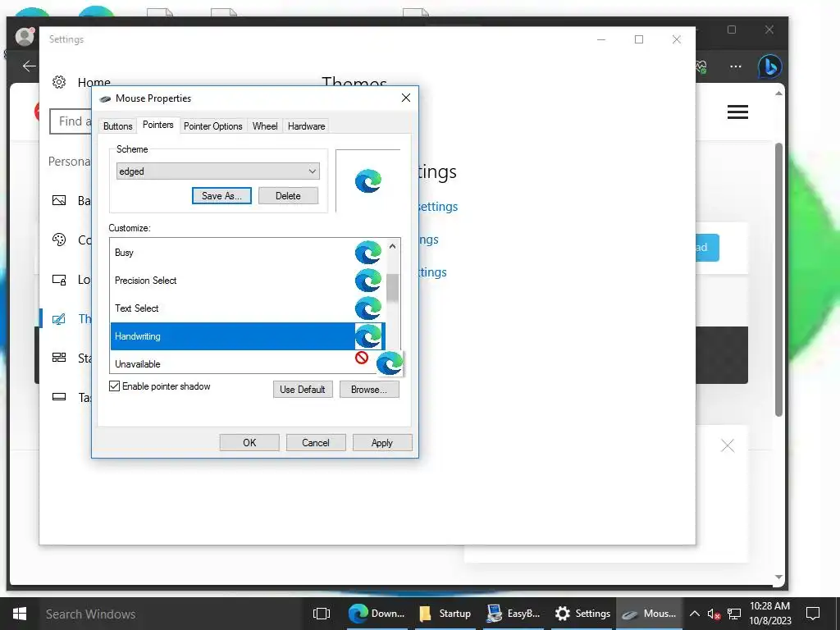Confirm with the OK button
Image resolution: width=840 pixels, height=630 pixels.
(x=249, y=442)
